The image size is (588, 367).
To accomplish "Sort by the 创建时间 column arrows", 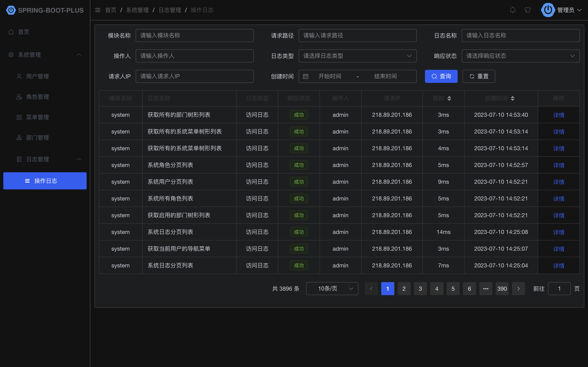I will (512, 98).
